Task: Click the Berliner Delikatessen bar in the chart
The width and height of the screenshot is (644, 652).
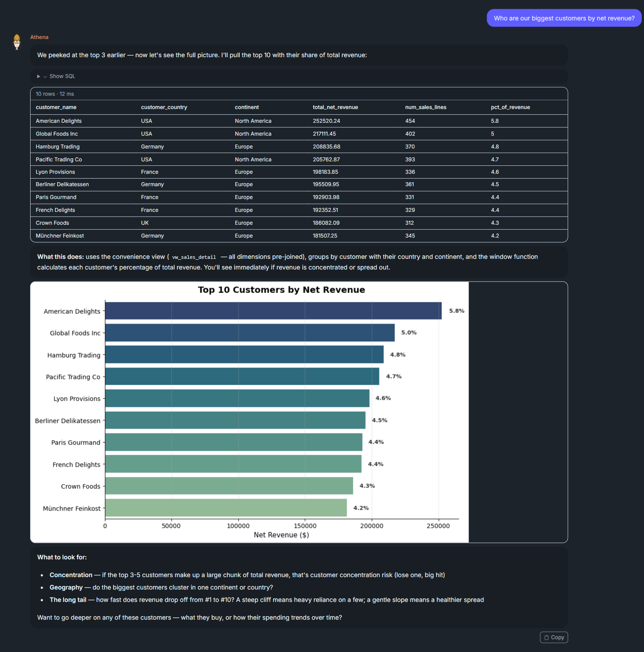Action: [235, 420]
